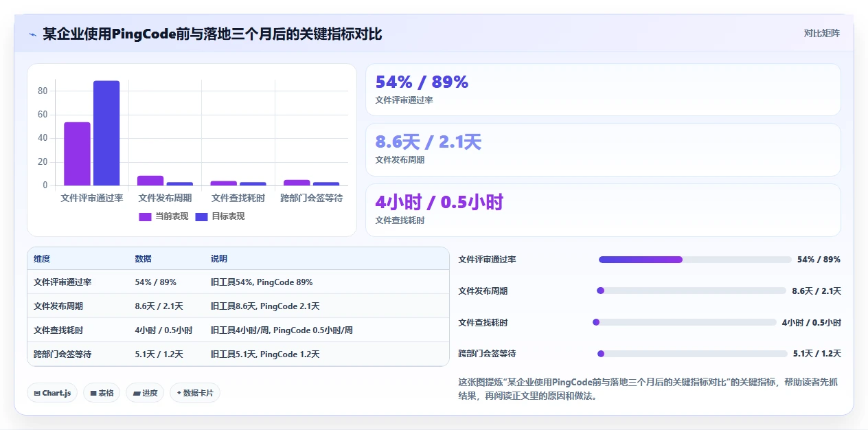The width and height of the screenshot is (868, 430).
Task: Click the 文件查找耗时 progress bar
Action: (685, 322)
